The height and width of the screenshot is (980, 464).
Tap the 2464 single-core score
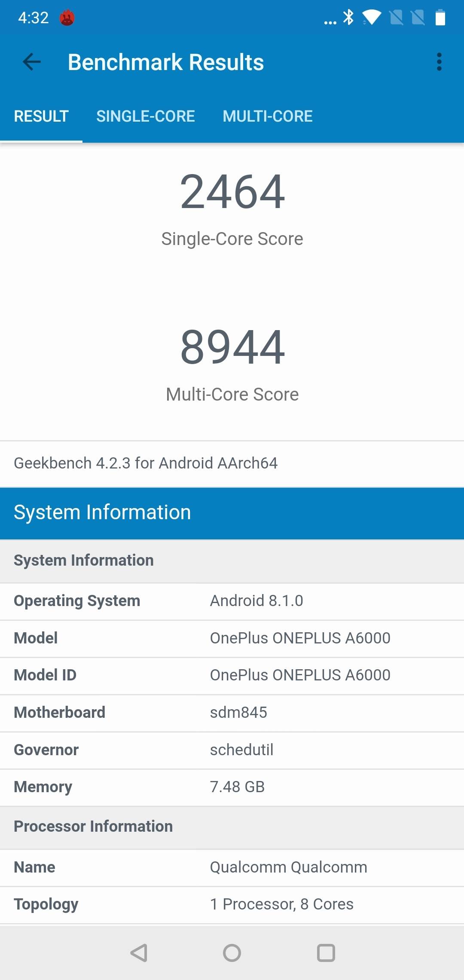coord(232,192)
